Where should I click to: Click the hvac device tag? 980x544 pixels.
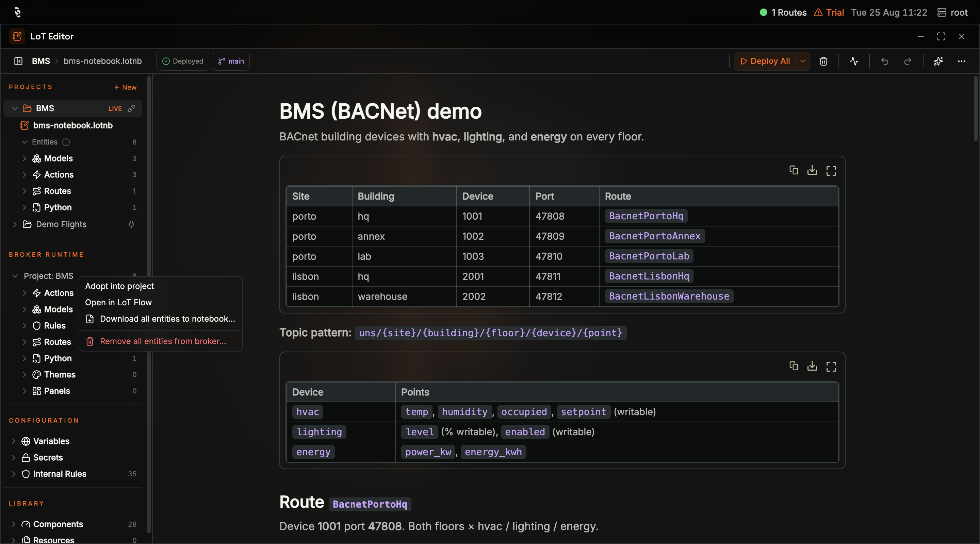pos(307,412)
